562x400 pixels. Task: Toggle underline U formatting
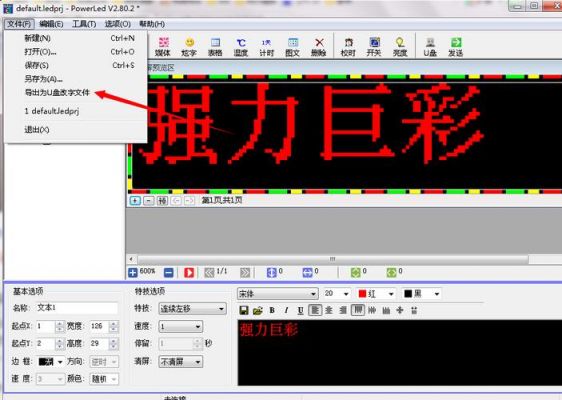point(300,310)
